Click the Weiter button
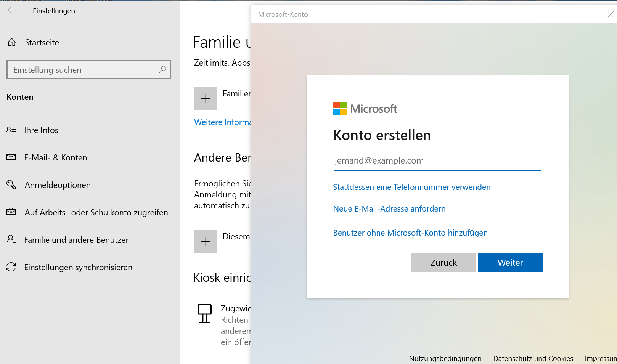 click(510, 262)
